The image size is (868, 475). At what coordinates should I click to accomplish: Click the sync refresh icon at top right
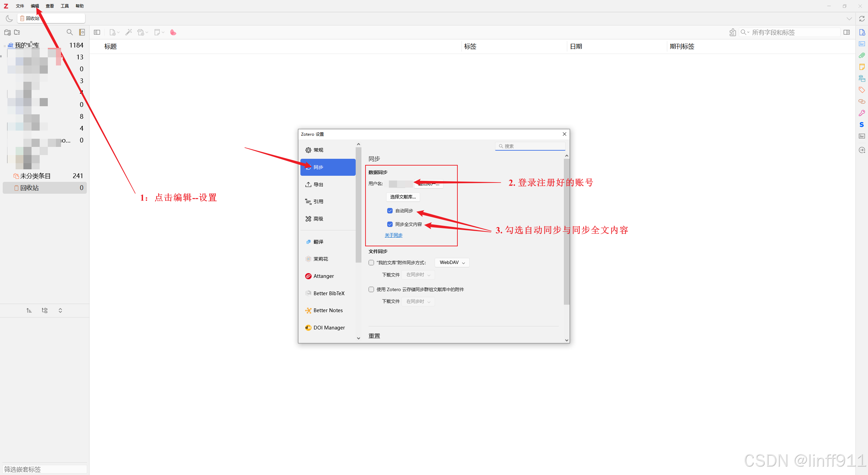862,19
